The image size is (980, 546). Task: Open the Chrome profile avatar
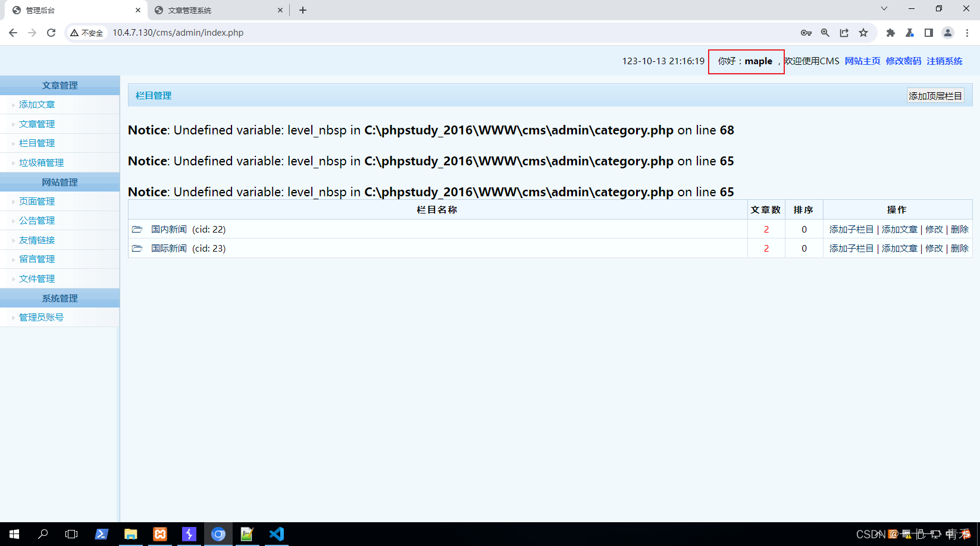point(948,33)
